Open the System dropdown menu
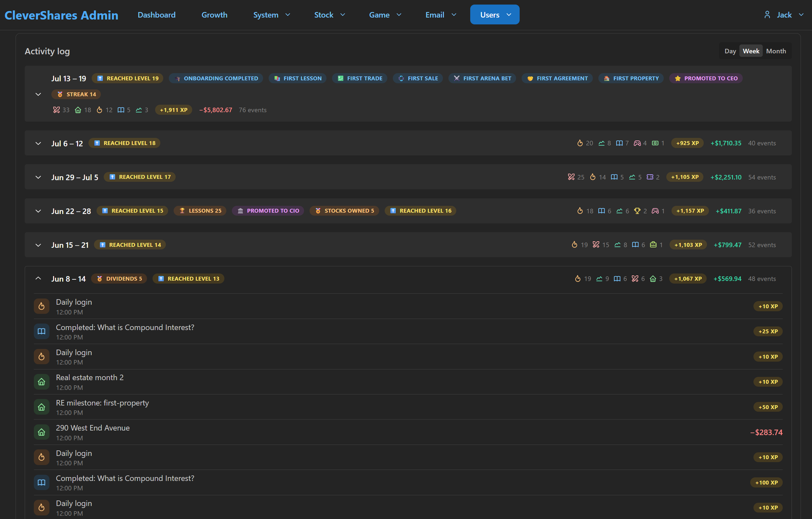The image size is (812, 519). [x=271, y=15]
